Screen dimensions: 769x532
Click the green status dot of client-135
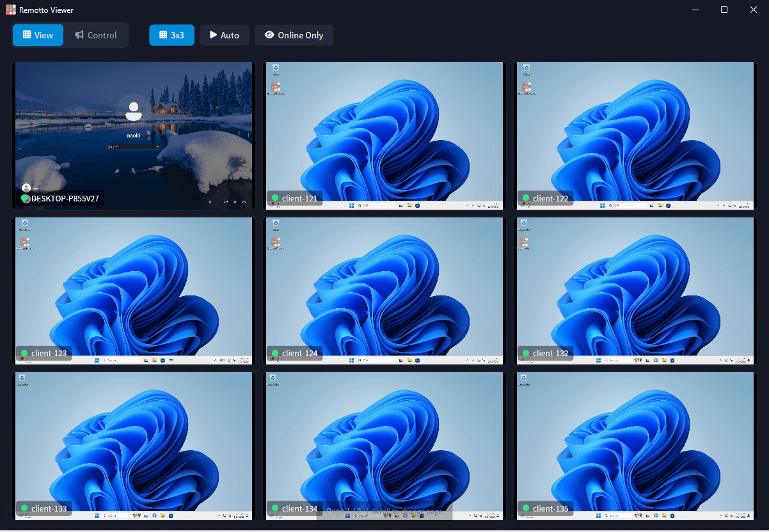pos(526,509)
